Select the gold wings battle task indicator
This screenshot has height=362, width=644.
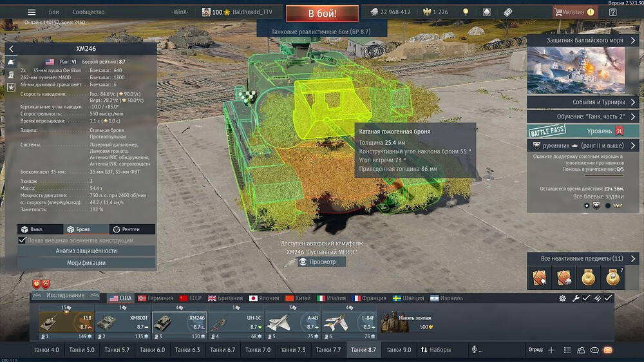click(x=618, y=205)
